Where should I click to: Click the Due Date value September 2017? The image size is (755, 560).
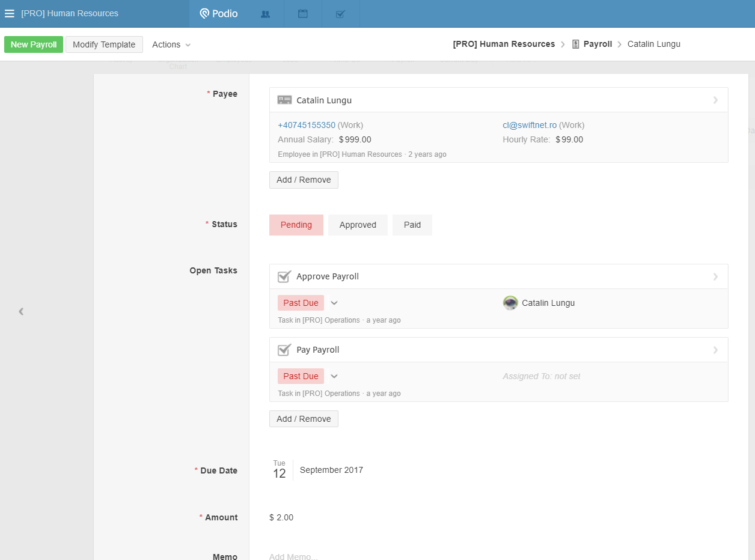[x=331, y=470]
